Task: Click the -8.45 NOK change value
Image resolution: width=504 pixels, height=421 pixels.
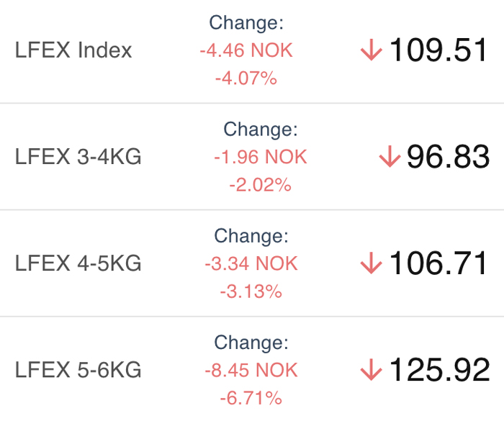Action: [x=251, y=371]
